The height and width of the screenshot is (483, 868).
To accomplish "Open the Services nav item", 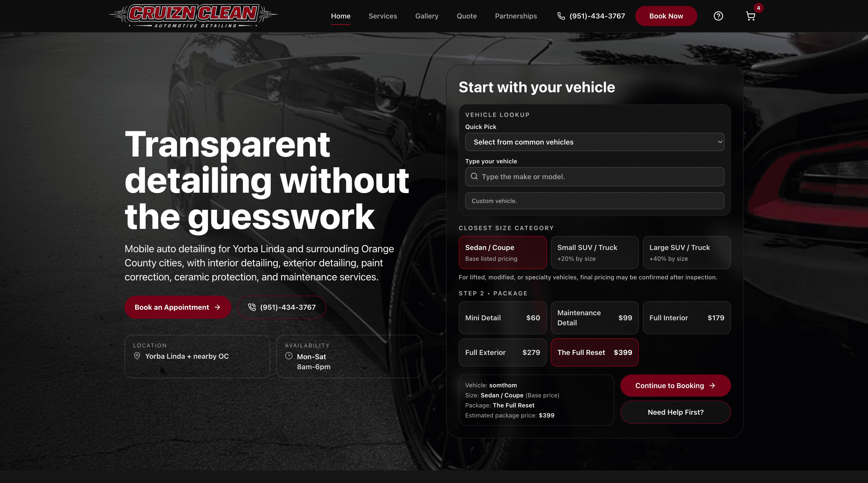I will pyautogui.click(x=382, y=16).
